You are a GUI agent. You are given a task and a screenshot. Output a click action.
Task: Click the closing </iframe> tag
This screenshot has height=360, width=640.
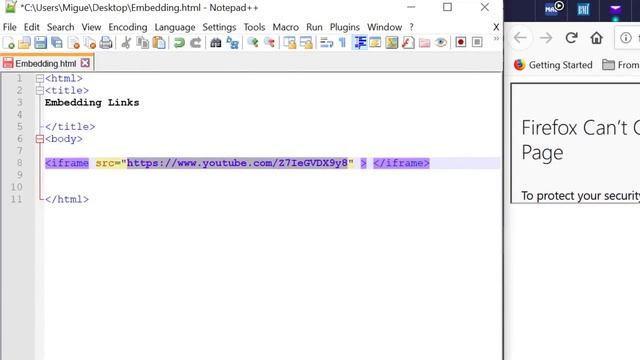401,163
